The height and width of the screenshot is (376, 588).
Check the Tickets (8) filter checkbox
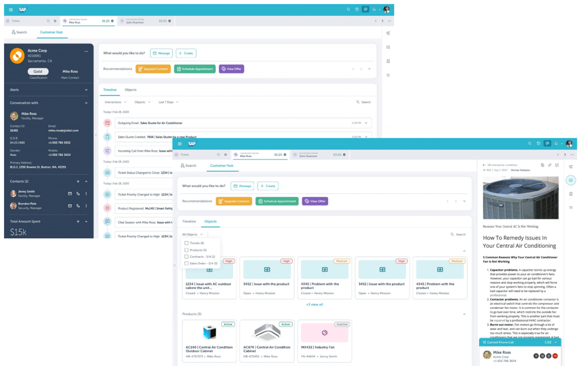coord(186,243)
